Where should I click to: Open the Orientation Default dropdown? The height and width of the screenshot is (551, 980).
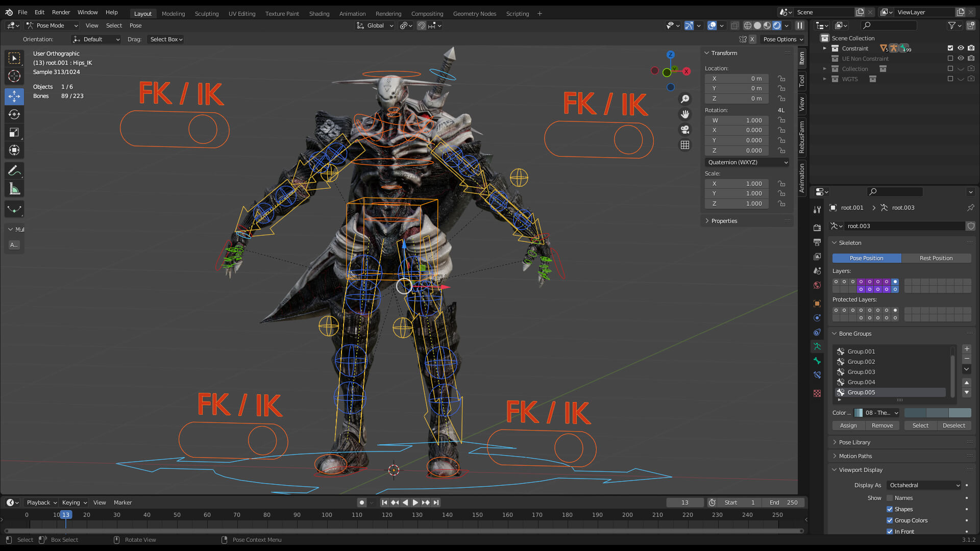tap(96, 39)
